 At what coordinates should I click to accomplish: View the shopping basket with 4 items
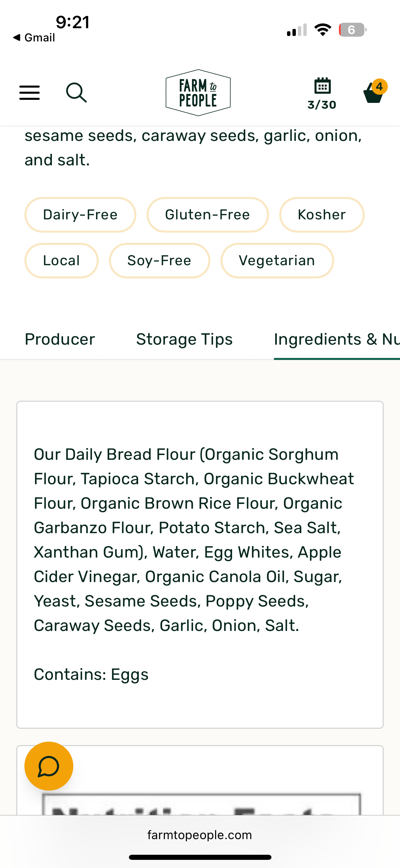(x=374, y=92)
